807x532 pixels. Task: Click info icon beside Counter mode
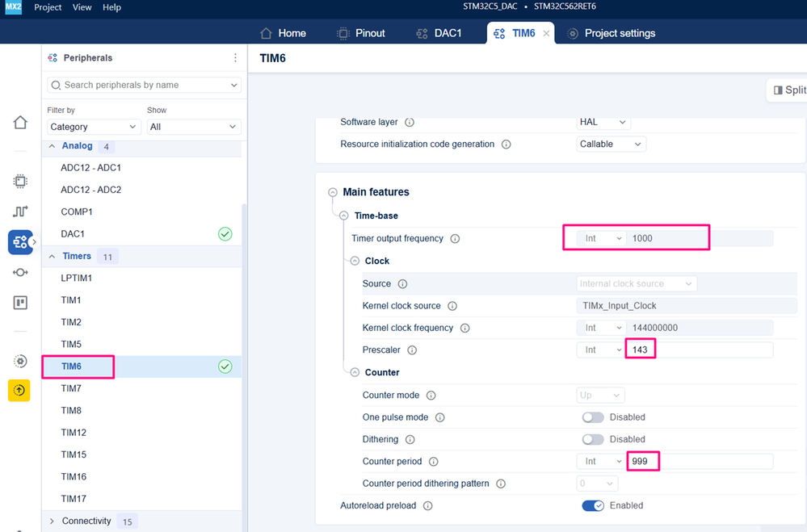coord(431,396)
